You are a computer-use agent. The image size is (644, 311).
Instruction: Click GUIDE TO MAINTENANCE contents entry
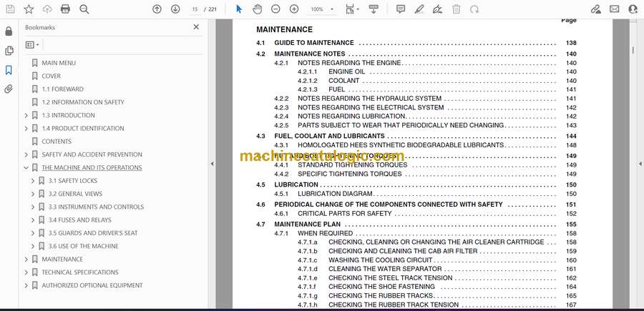tap(314, 43)
